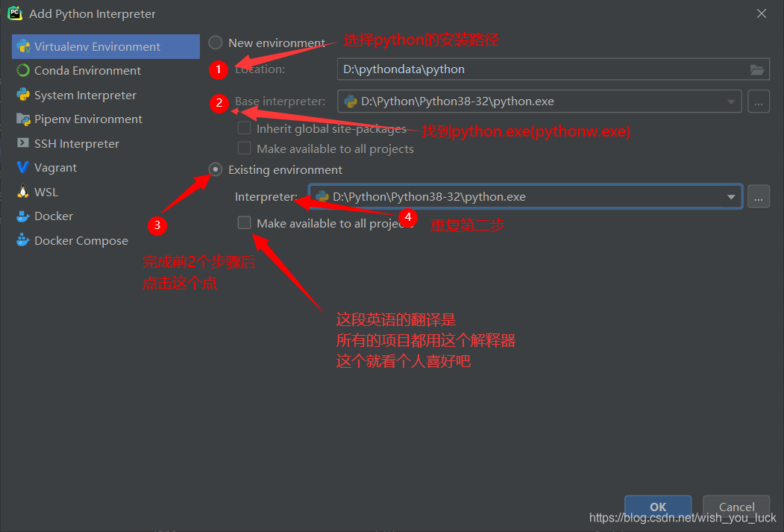Image resolution: width=784 pixels, height=532 pixels.
Task: Click the OK button
Action: 658,507
